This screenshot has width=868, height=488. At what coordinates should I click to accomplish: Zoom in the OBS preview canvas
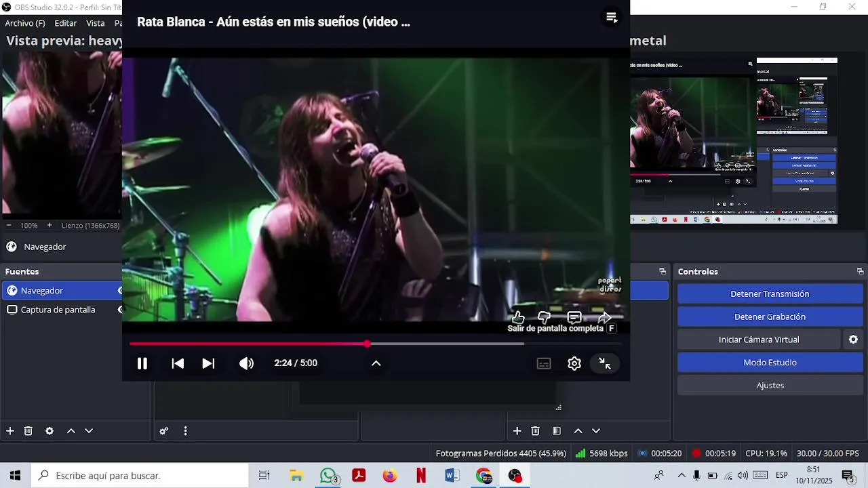pyautogui.click(x=49, y=225)
